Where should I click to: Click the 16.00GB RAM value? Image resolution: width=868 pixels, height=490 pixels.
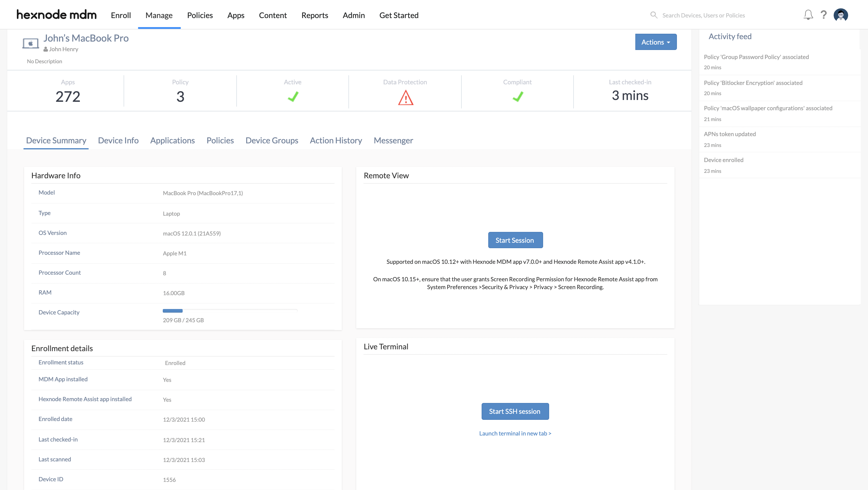pyautogui.click(x=174, y=293)
